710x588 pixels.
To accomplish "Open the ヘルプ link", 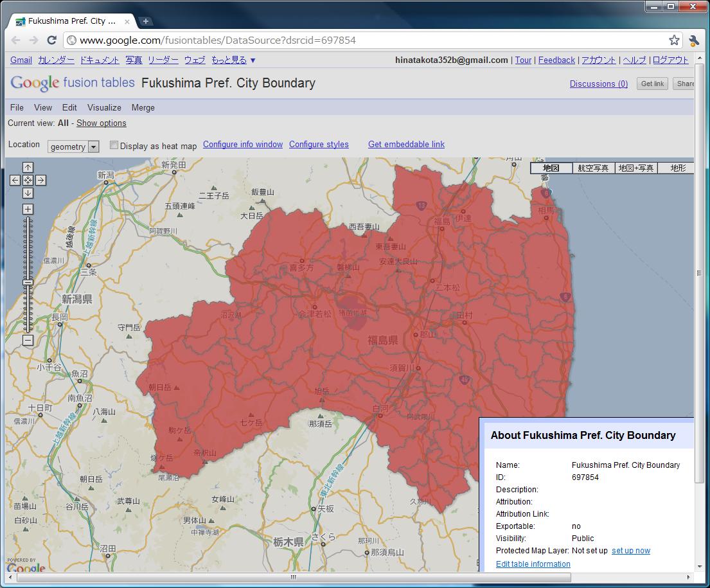I will (x=634, y=60).
